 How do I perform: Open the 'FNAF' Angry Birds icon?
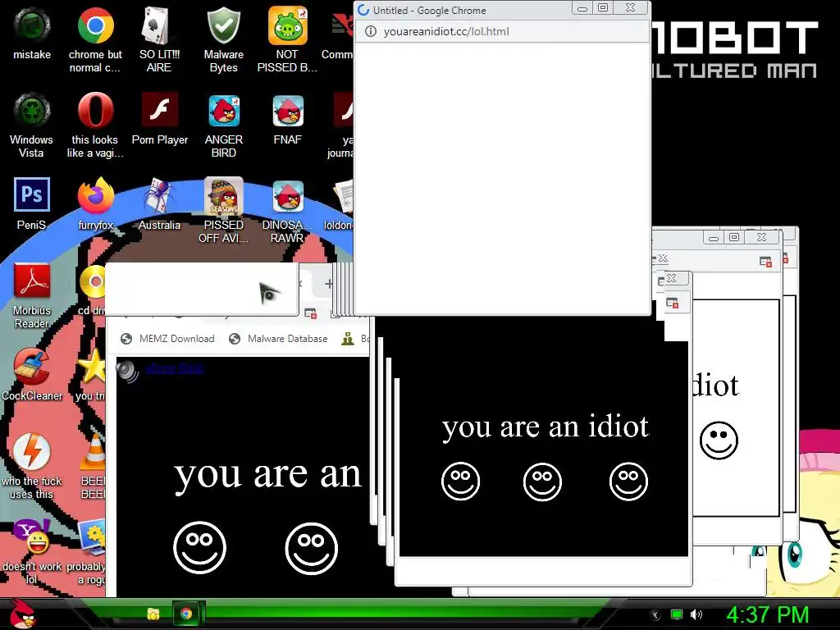(x=288, y=118)
